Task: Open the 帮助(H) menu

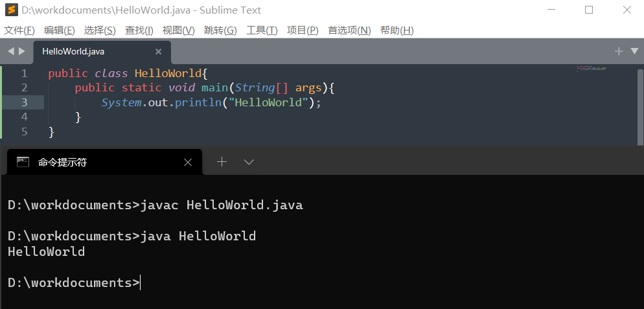Action: [x=397, y=30]
